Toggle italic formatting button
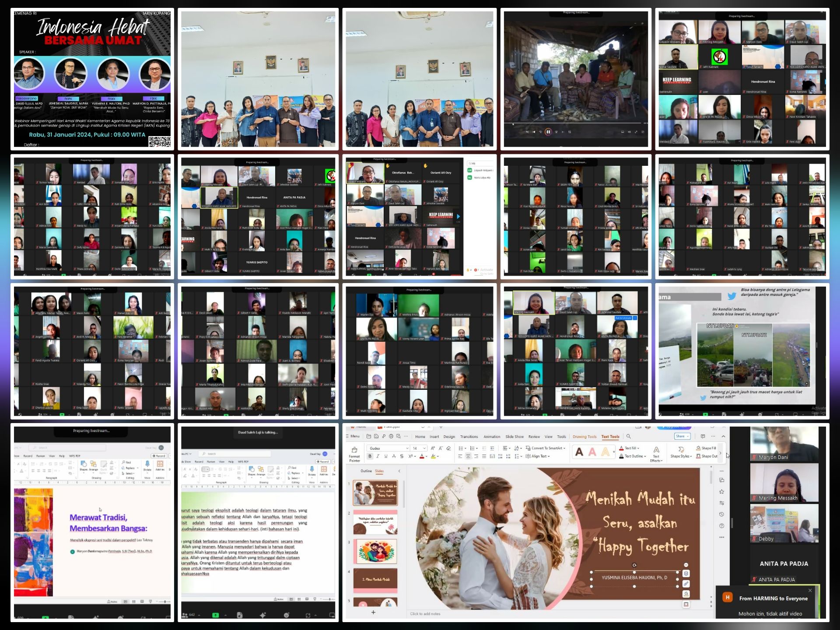 (378, 456)
